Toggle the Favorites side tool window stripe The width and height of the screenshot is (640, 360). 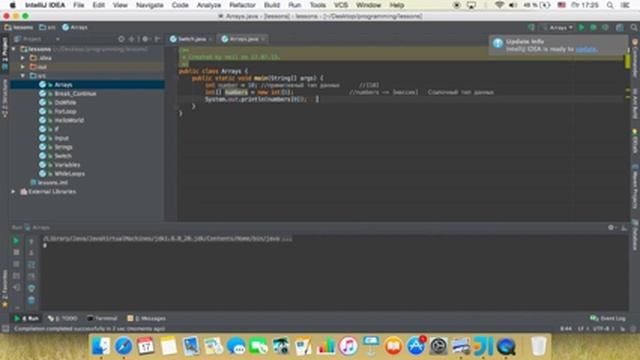(4, 288)
